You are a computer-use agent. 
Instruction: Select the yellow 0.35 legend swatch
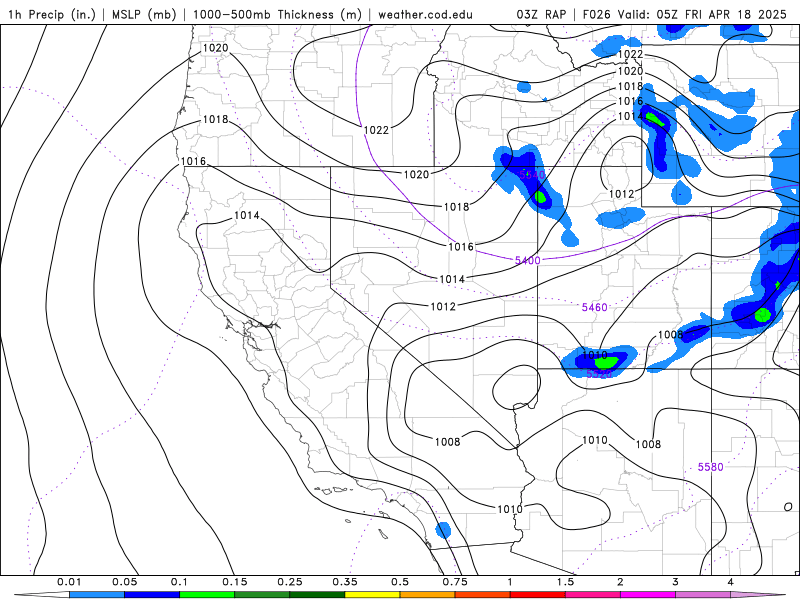(372, 595)
